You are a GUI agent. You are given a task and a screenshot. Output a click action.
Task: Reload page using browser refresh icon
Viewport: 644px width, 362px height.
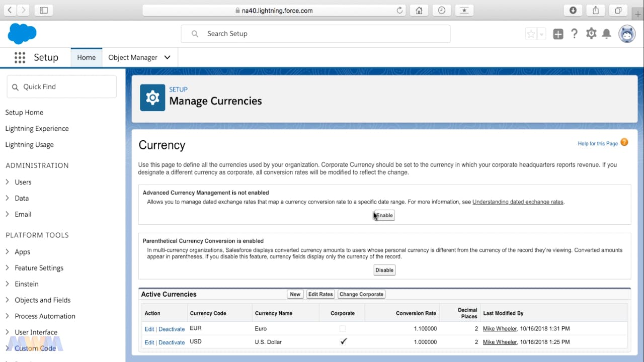pyautogui.click(x=400, y=10)
